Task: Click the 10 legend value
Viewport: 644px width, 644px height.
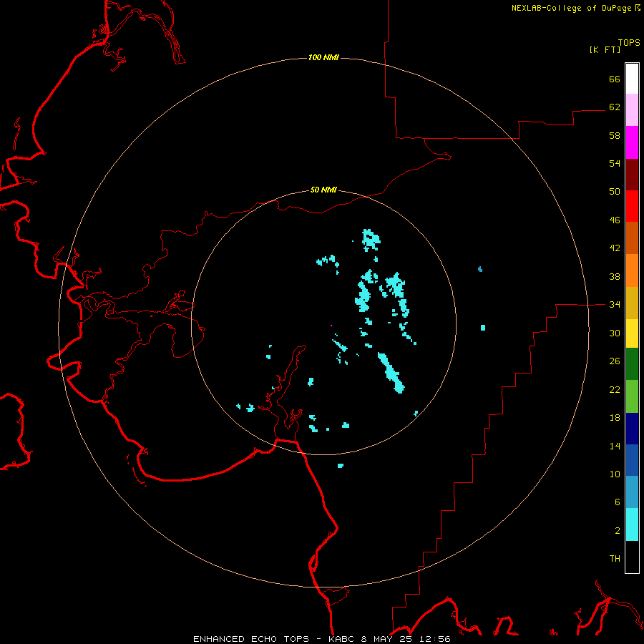Action: click(615, 474)
